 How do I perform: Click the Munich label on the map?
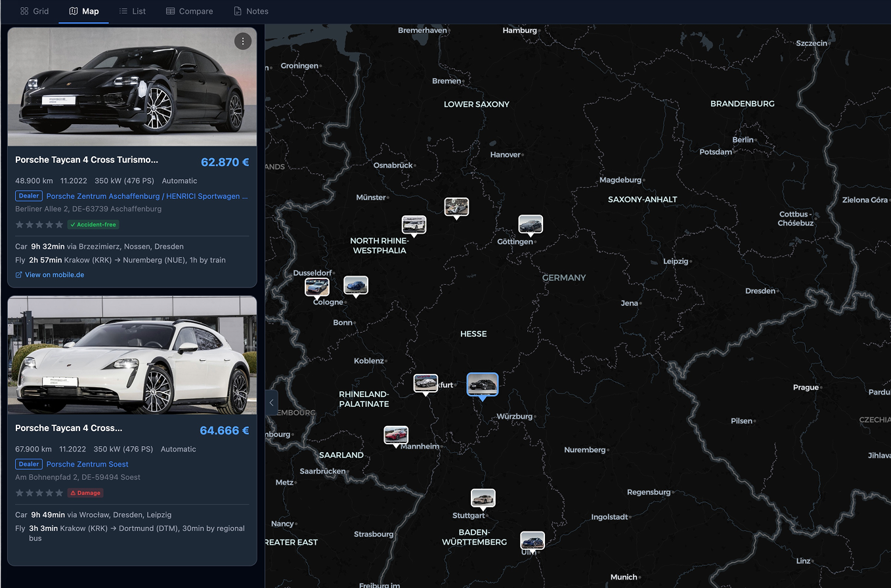pyautogui.click(x=624, y=577)
